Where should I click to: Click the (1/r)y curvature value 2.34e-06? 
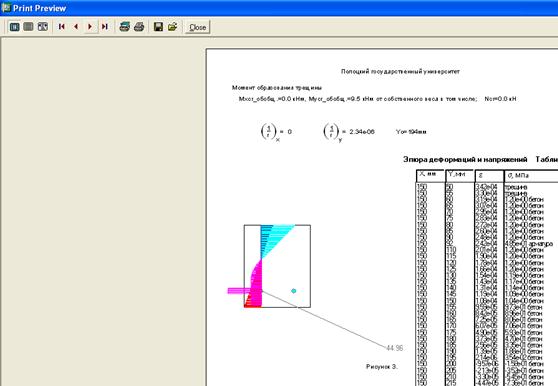362,132
